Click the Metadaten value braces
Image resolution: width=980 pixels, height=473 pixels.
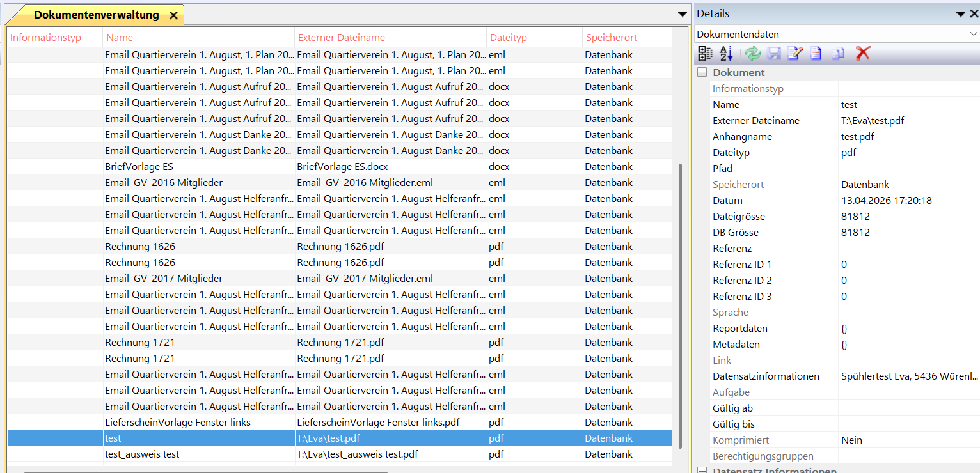click(x=909, y=345)
